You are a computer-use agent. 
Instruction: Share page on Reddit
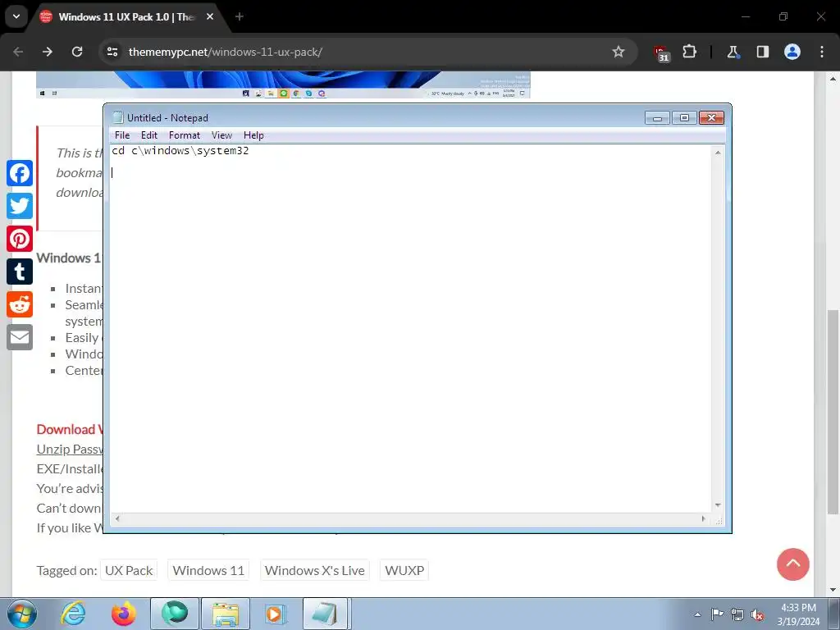[x=20, y=304]
